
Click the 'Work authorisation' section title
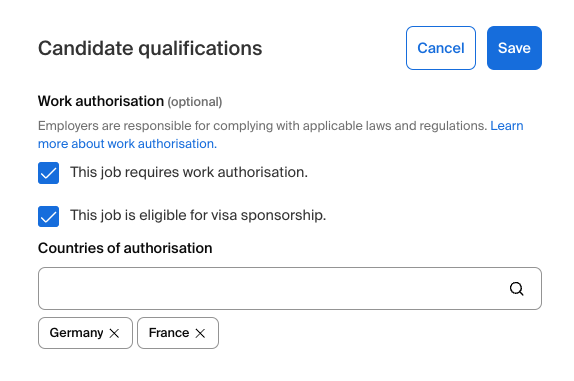101,101
